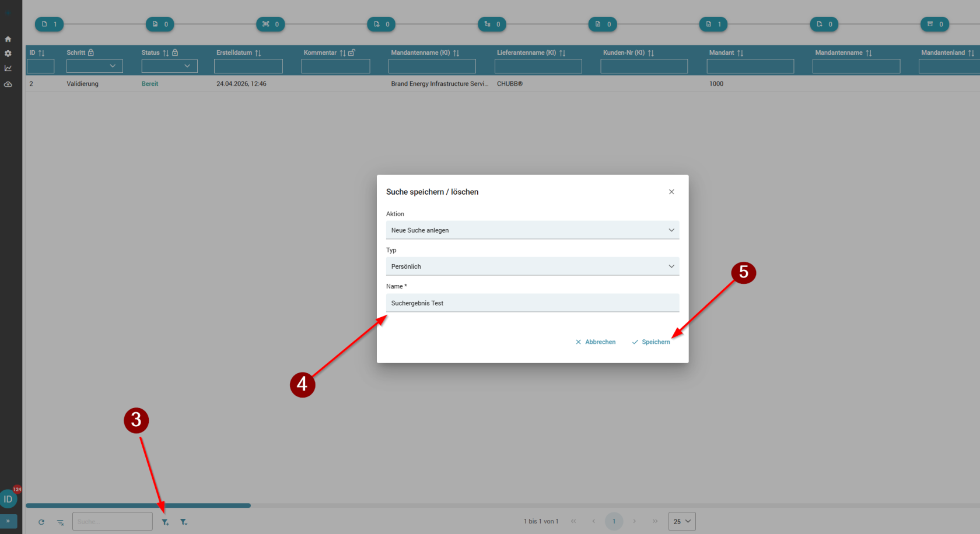Viewport: 980px width, 534px height.
Task: Sort by Lieferantenname (KI) arrows
Action: [x=562, y=53]
